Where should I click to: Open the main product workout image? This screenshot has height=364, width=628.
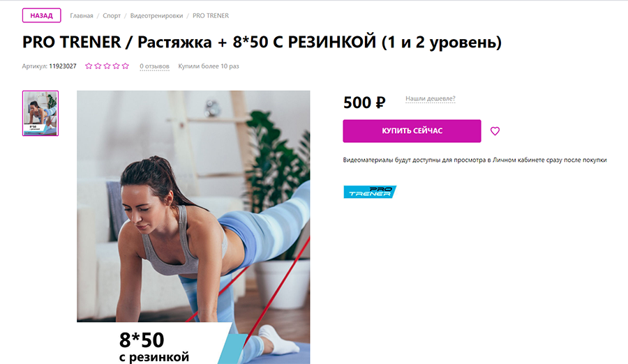click(193, 227)
